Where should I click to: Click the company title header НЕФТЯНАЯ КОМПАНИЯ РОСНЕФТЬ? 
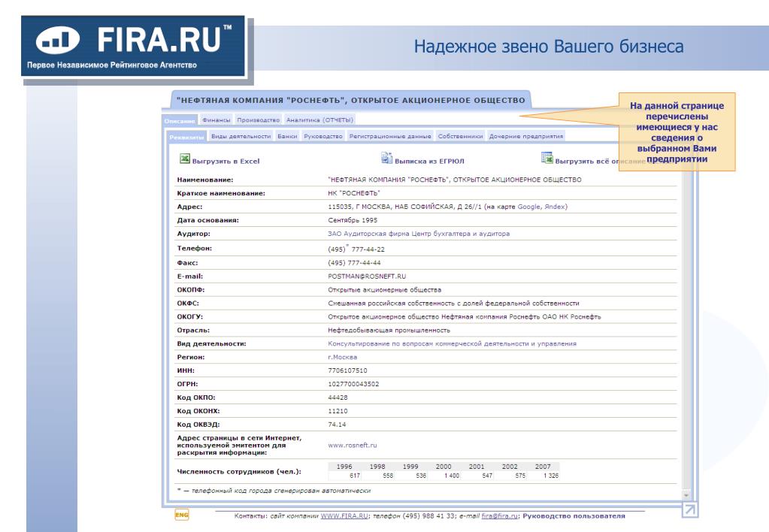click(350, 101)
